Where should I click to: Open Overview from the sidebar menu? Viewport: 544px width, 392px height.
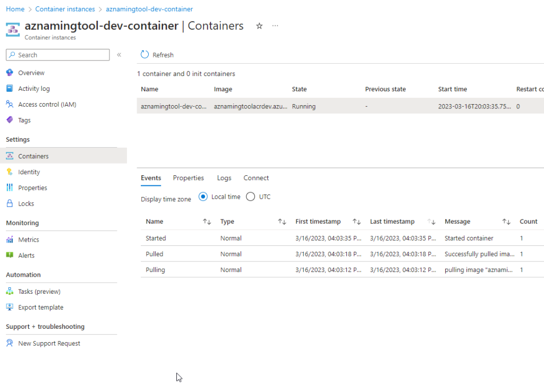point(31,73)
